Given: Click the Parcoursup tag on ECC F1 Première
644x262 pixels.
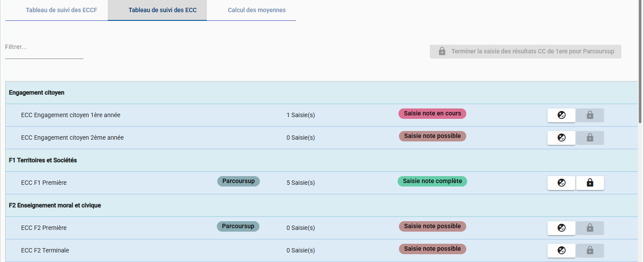Looking at the screenshot, I should pos(239,181).
